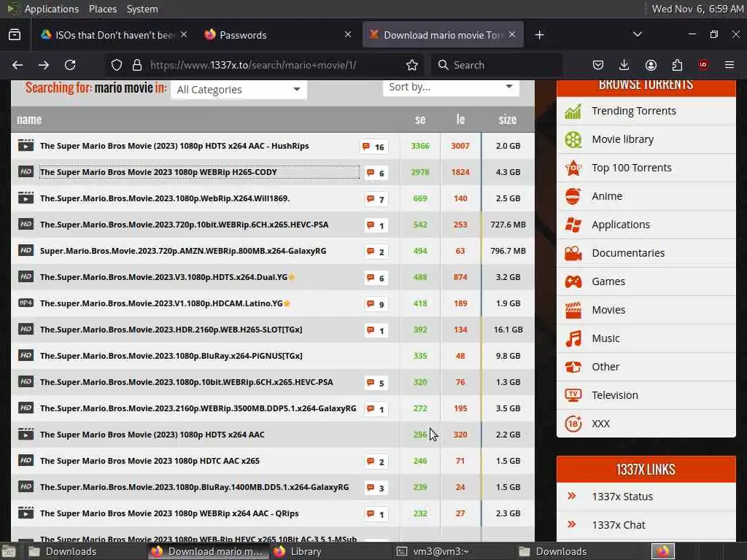Open the Applications menu in top panel

pyautogui.click(x=52, y=9)
